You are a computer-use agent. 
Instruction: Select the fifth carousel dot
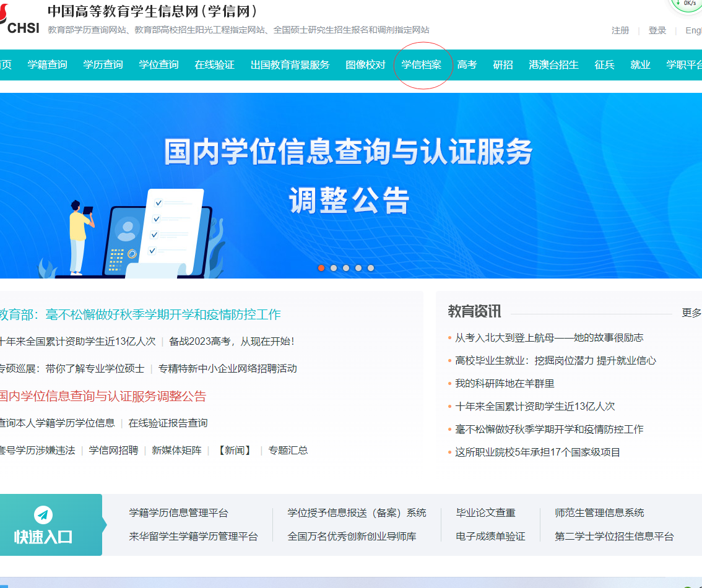[371, 268]
